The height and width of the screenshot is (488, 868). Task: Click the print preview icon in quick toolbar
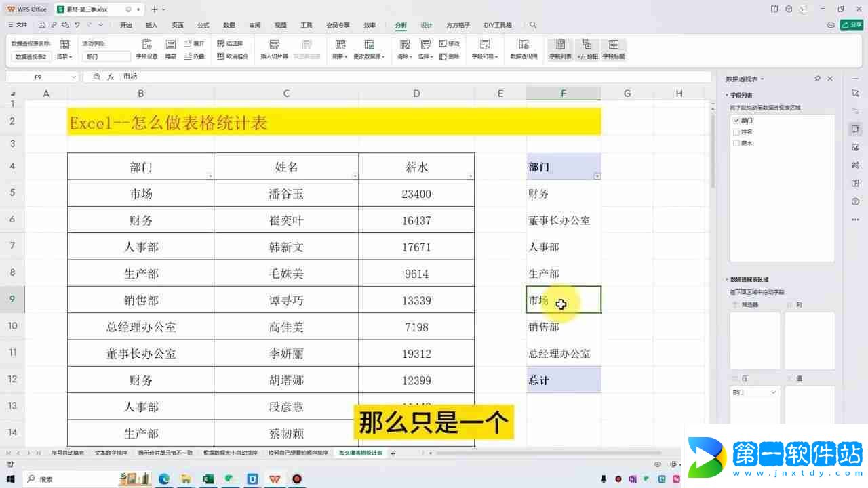[65, 25]
